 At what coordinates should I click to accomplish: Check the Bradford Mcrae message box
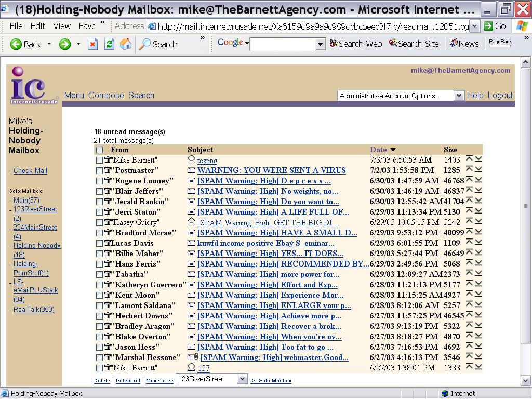[x=99, y=233]
